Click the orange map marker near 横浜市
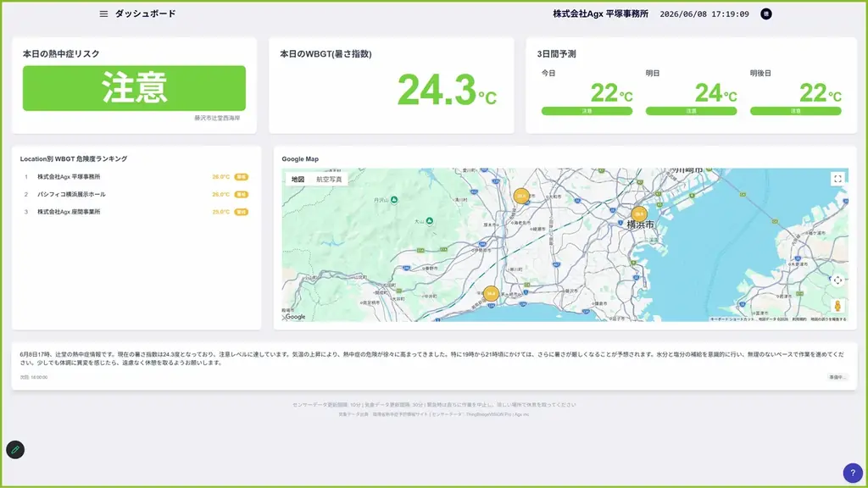The width and height of the screenshot is (868, 488). (x=639, y=214)
